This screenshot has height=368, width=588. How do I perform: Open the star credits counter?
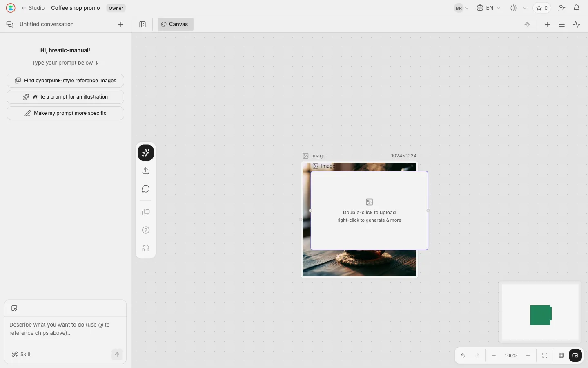tap(542, 8)
